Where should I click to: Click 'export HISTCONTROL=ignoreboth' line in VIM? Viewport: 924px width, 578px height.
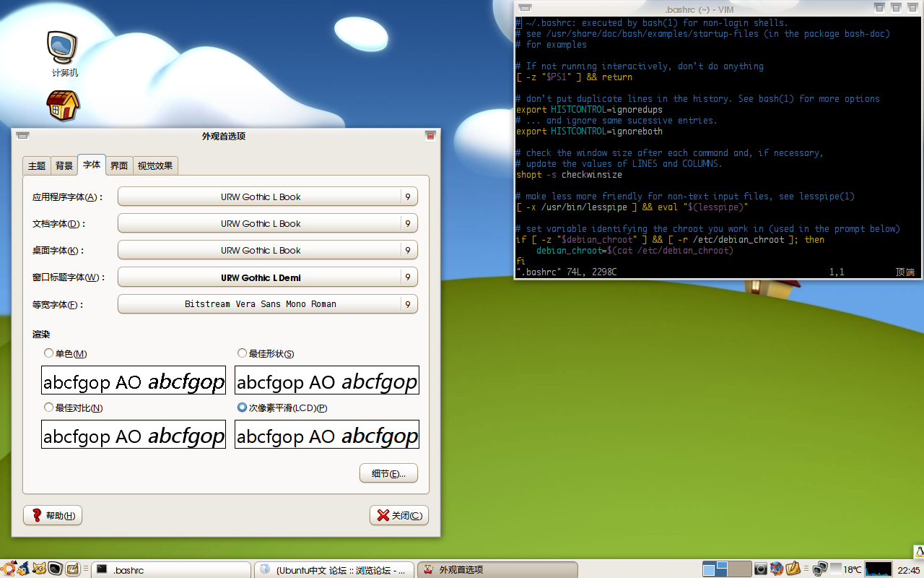pos(589,131)
